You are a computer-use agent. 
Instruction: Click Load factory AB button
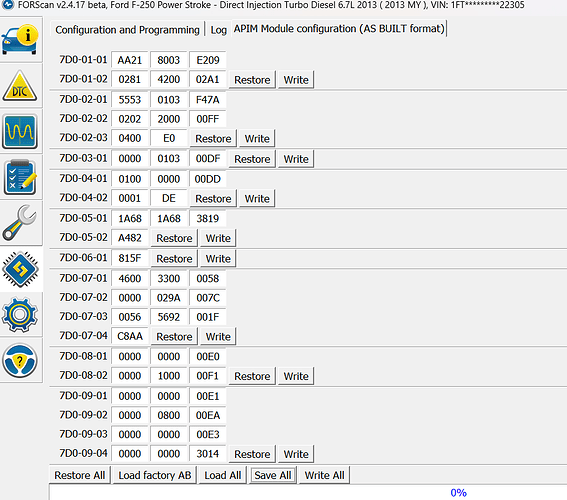click(x=155, y=475)
